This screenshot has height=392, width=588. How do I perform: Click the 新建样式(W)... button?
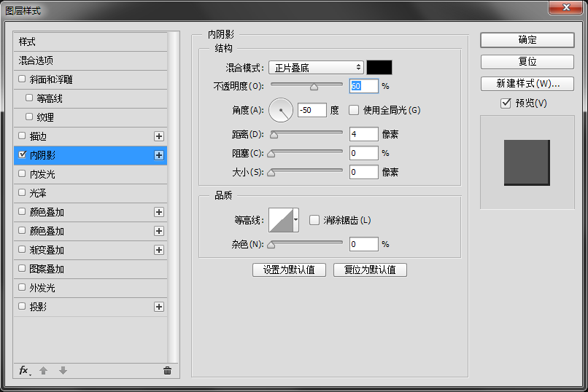(x=527, y=84)
